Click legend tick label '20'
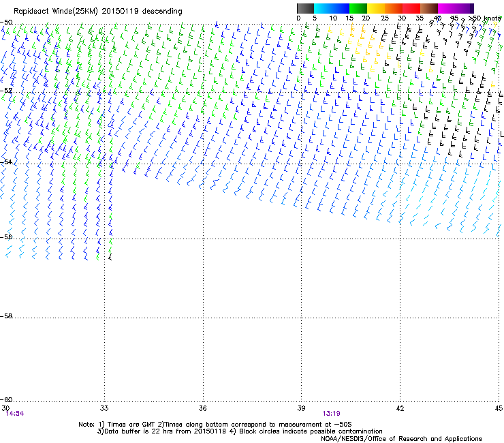Screen dimensions: 504x443 click(366, 18)
